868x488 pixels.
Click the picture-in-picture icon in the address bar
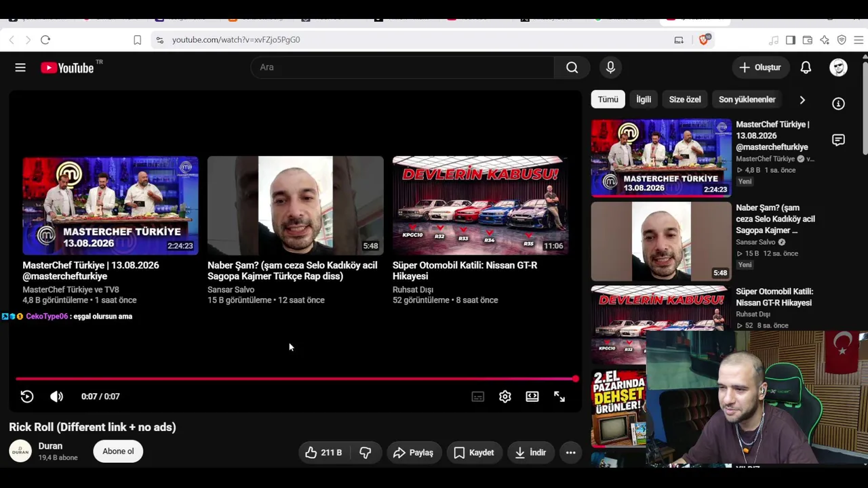[679, 40]
